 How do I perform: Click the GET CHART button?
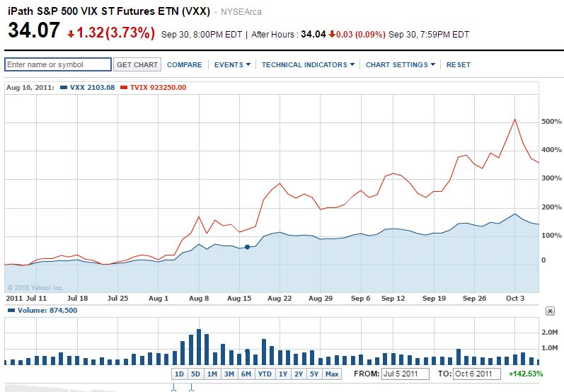point(137,64)
